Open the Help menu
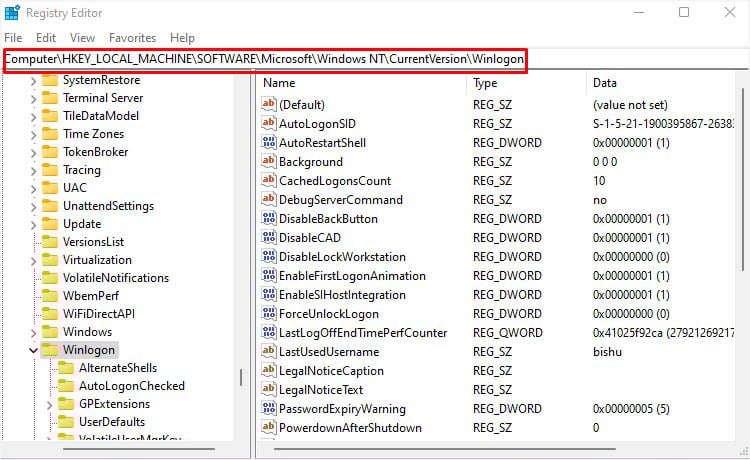 182,38
